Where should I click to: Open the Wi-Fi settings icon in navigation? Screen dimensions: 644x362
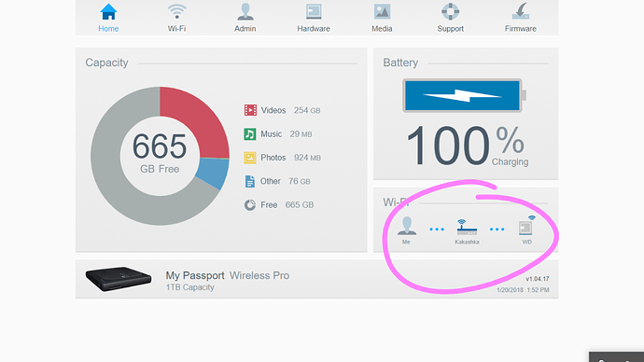click(177, 11)
